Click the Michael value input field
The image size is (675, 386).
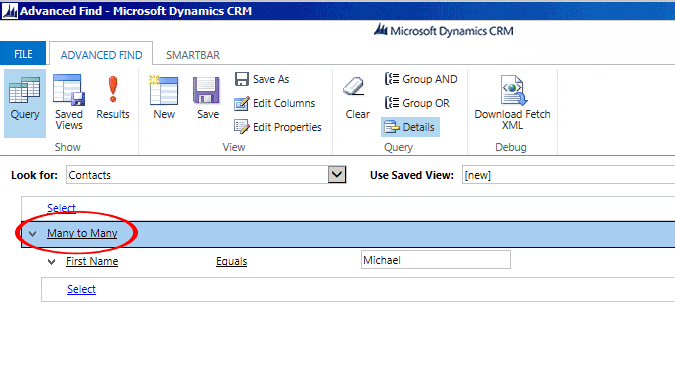pos(436,260)
